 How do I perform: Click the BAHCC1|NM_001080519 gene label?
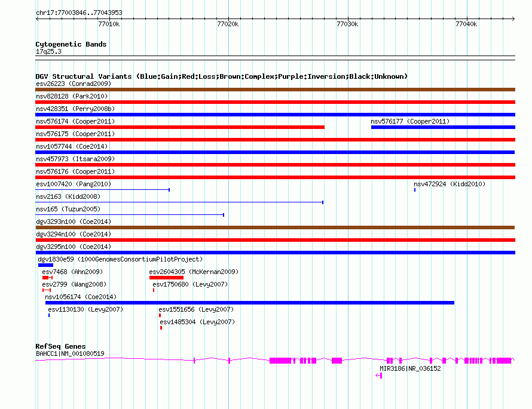[x=70, y=353]
